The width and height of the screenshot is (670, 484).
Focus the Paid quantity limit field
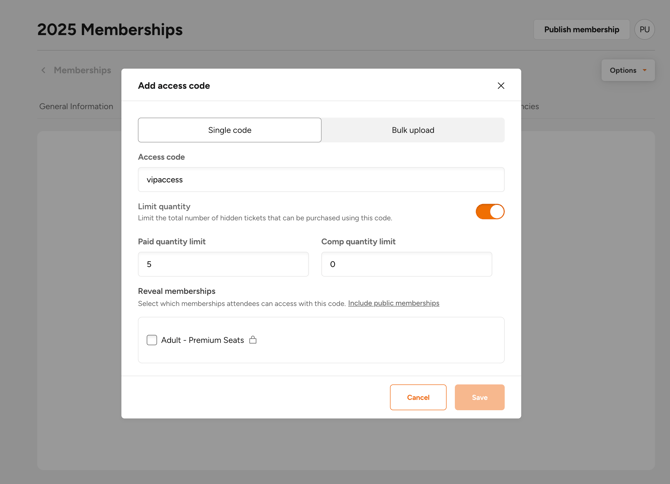tap(223, 264)
